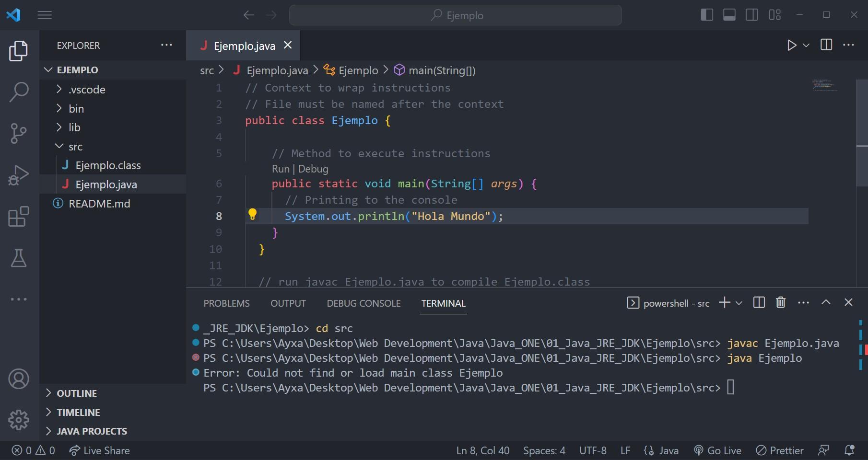The width and height of the screenshot is (868, 460).
Task: Open Explorer Views and More Actions
Action: [166, 45]
